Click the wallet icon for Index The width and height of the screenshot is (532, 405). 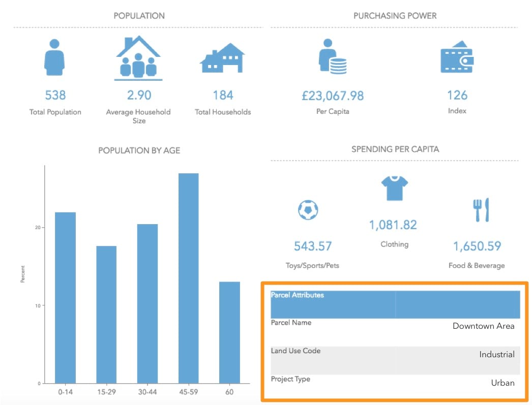pyautogui.click(x=457, y=57)
